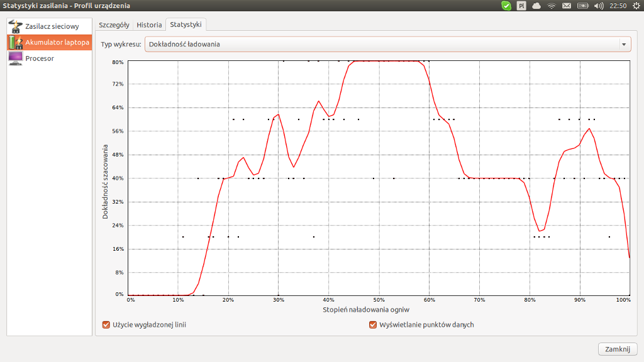Viewport: 644px width, 362px height.
Task: Click the window title Statystyki zasilania
Action: coord(66,6)
